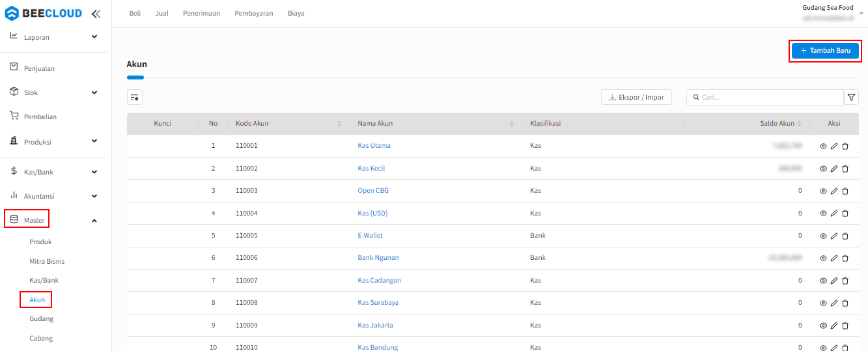This screenshot has width=868, height=351.
Task: Focus the Cari search field
Action: [x=765, y=97]
